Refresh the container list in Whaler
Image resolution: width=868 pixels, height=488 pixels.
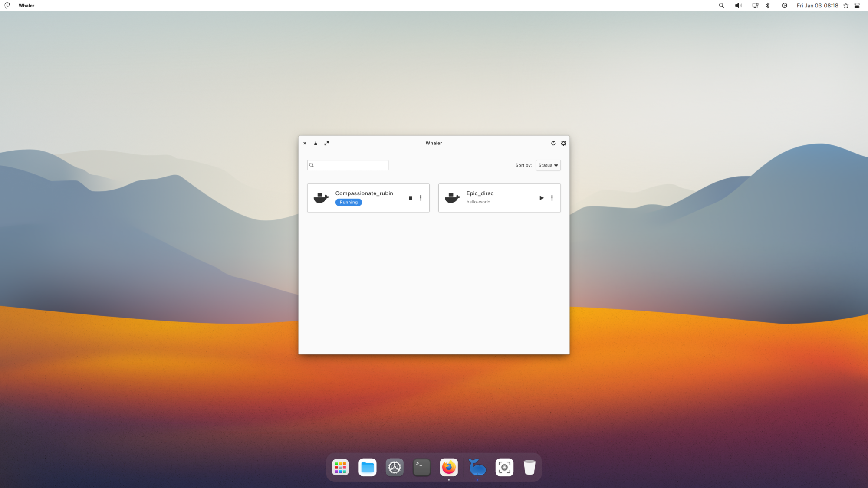pos(553,143)
